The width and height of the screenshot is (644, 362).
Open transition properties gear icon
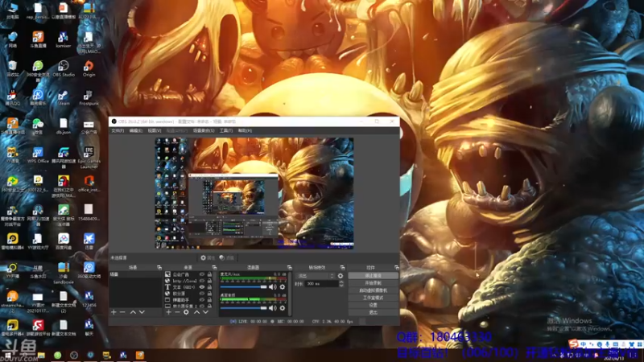pos(341,276)
